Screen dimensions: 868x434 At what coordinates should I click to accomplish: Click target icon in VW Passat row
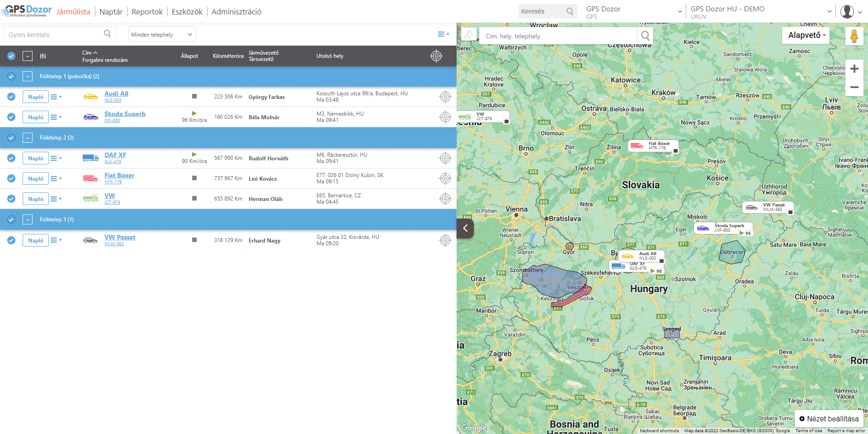tap(445, 240)
